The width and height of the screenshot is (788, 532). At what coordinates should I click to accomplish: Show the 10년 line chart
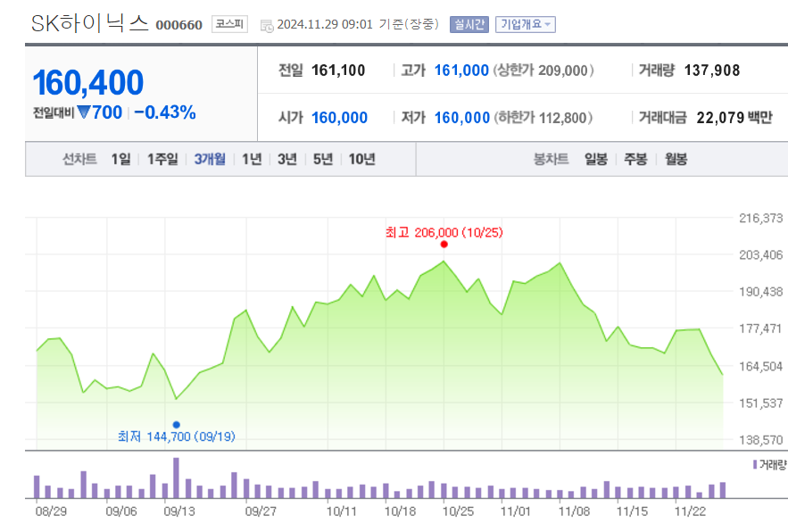coord(361,160)
